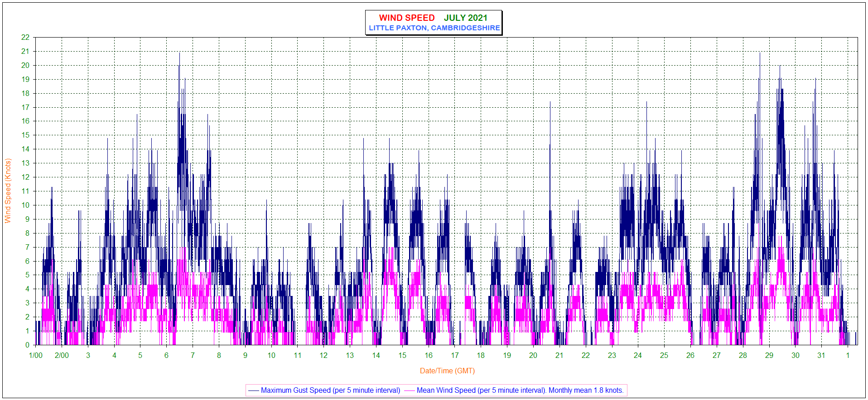
Task: Click the gust spike on day 20
Action: (x=550, y=103)
